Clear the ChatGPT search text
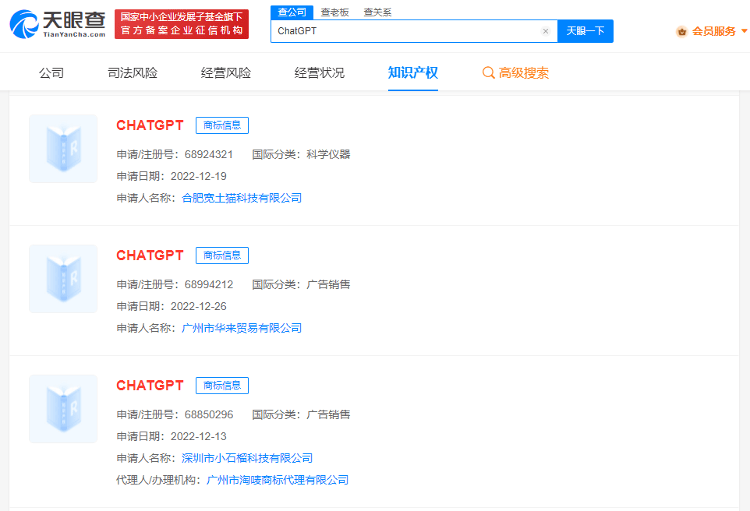 point(545,31)
